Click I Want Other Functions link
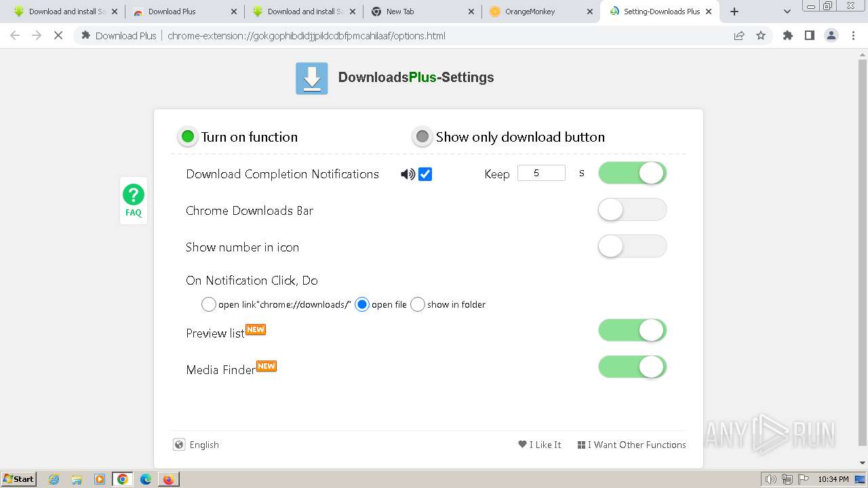Image resolution: width=868 pixels, height=488 pixels. 637,445
